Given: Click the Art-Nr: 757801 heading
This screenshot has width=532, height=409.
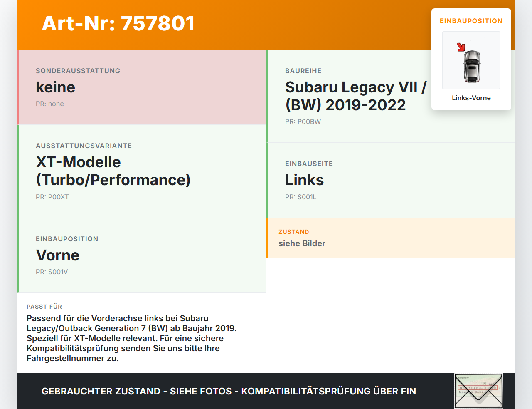Looking at the screenshot, I should [118, 23].
